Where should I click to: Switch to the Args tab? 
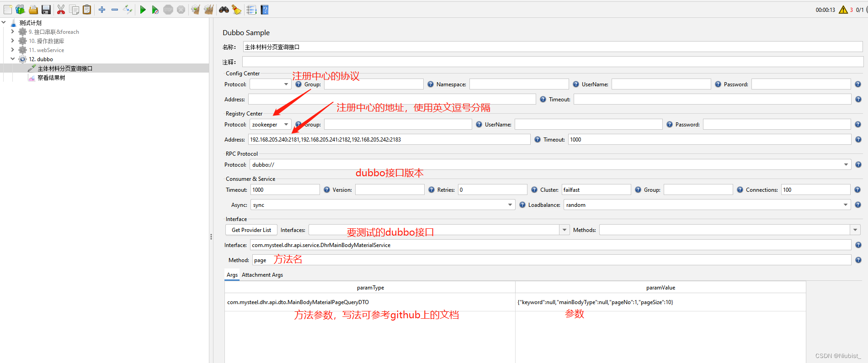tap(232, 275)
